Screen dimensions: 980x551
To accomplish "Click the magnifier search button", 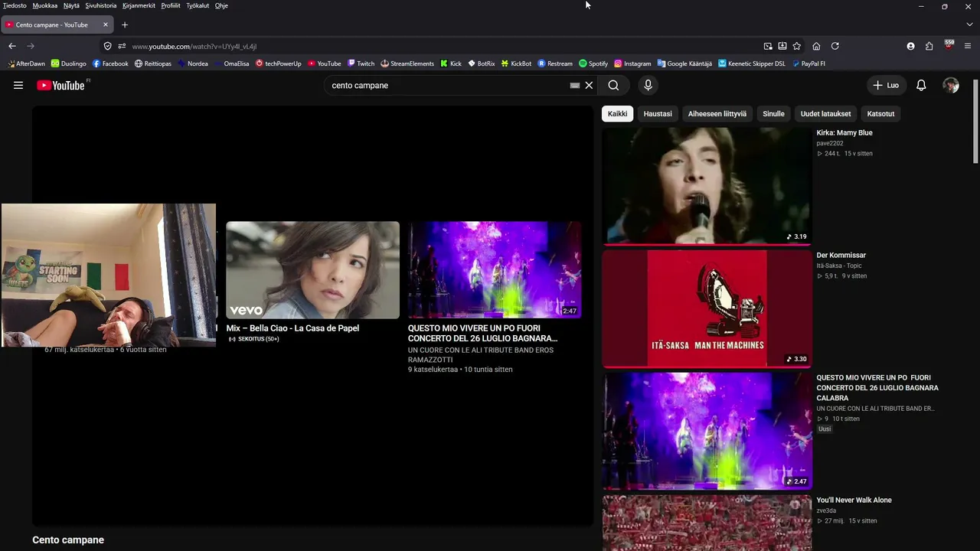I will [613, 85].
